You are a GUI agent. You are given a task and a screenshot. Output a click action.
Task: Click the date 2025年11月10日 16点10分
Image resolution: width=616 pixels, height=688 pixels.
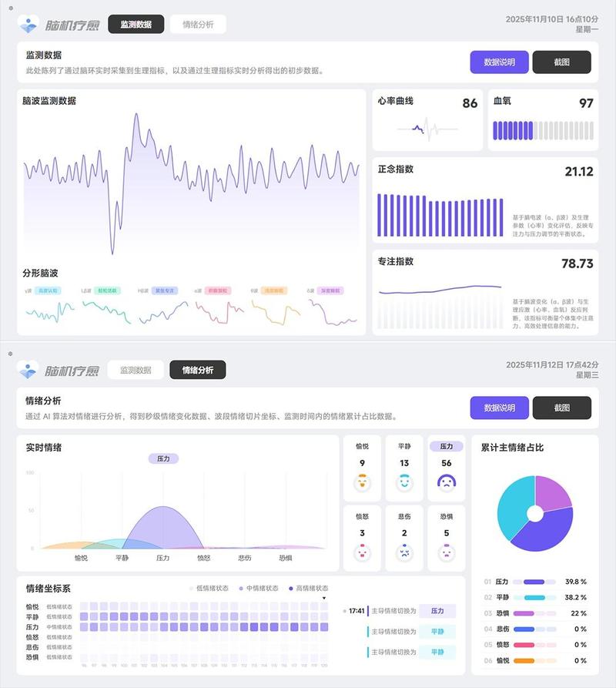(551, 19)
